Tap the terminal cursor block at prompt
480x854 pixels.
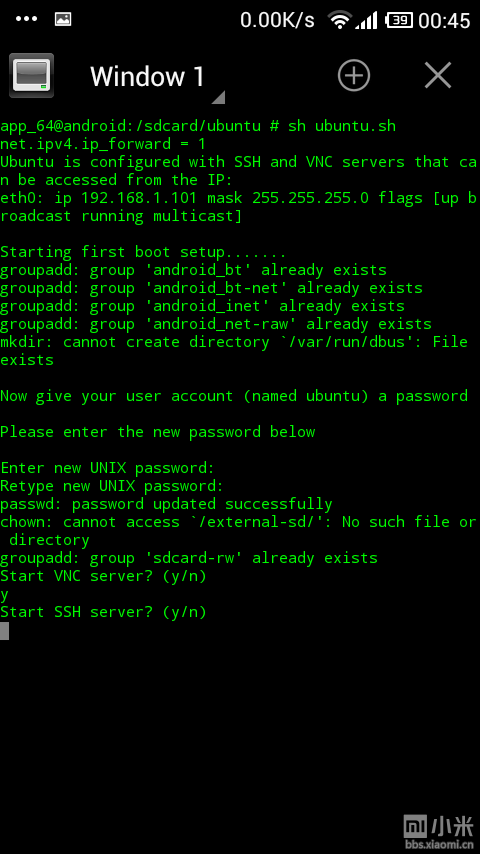4,631
